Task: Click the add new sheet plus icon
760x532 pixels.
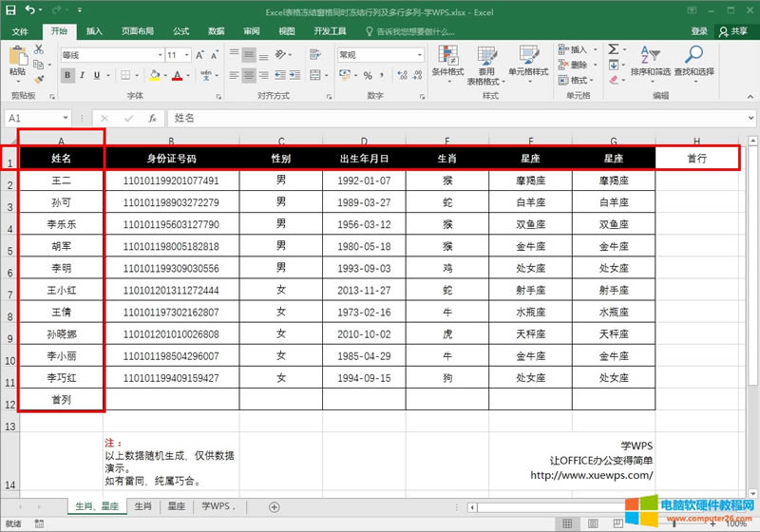Action: click(x=274, y=507)
